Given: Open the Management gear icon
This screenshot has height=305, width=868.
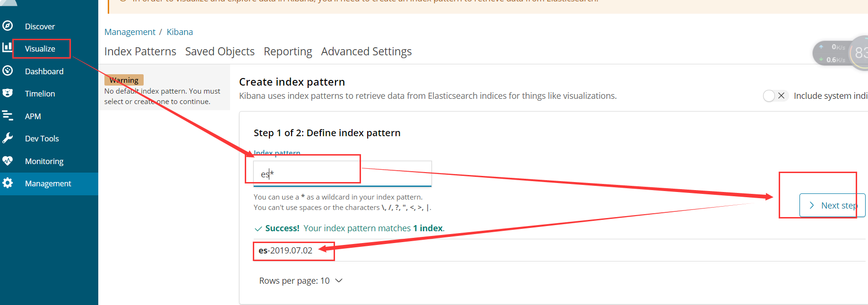Looking at the screenshot, I should (x=8, y=183).
